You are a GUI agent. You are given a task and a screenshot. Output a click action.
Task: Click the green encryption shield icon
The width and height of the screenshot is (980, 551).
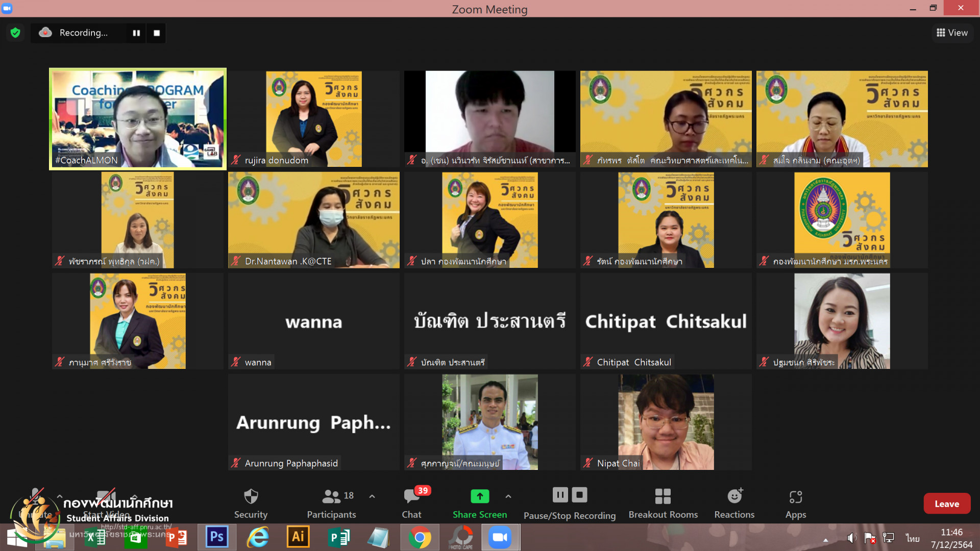click(15, 33)
